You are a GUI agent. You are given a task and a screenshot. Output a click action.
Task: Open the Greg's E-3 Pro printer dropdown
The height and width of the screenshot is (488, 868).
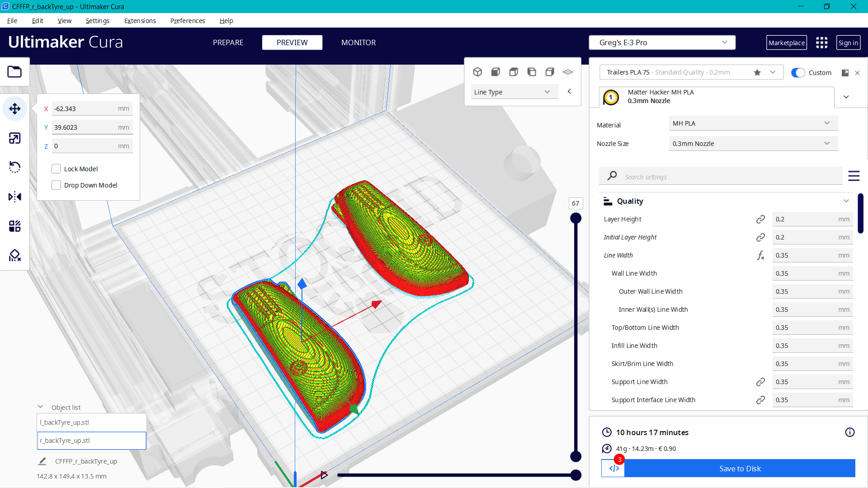coord(661,42)
